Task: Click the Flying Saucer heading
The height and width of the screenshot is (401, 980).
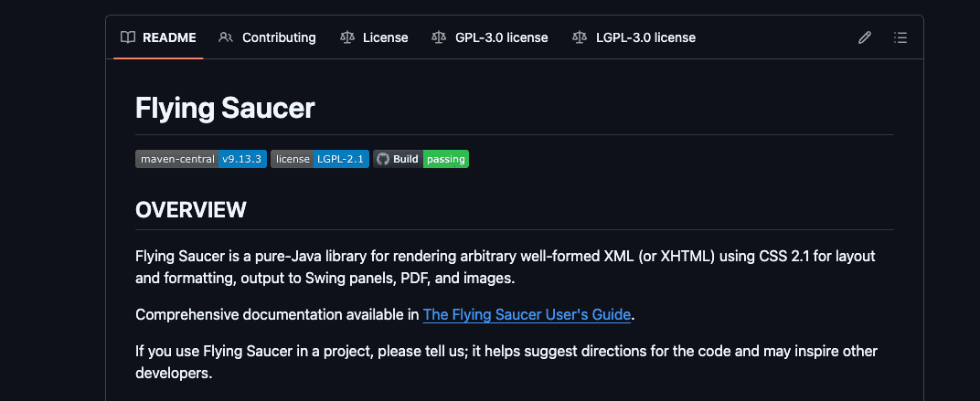Action: 225,108
